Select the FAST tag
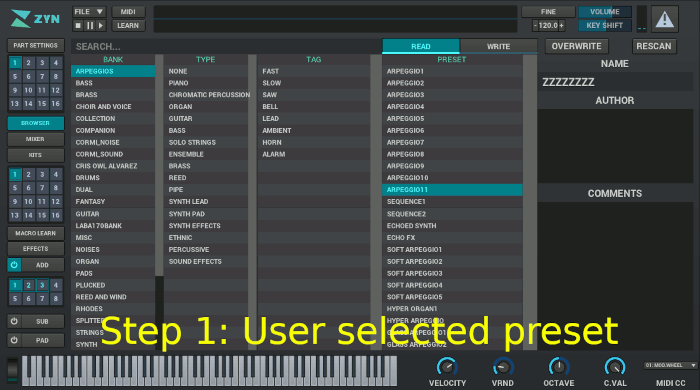Screen dimensions: 700x390 [313, 71]
